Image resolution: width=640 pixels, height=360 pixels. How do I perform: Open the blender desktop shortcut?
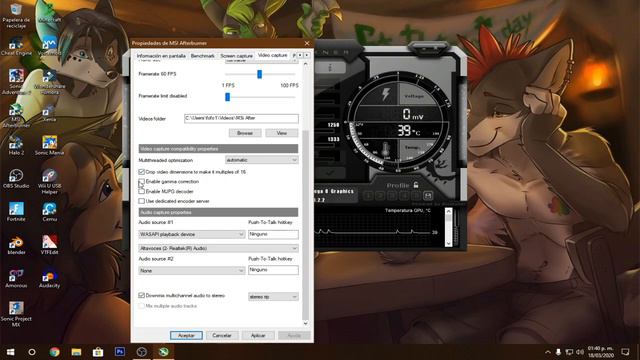point(16,245)
